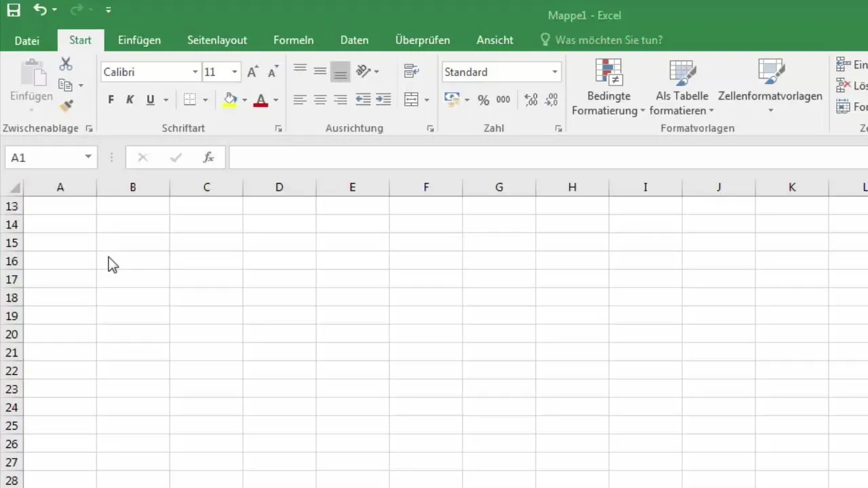Apply accounting currency number format
Screen dimensions: 868x488
[x=452, y=100]
